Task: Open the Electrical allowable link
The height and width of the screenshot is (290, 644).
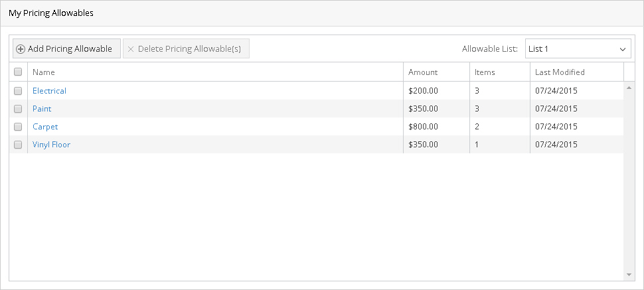Action: pyautogui.click(x=50, y=91)
